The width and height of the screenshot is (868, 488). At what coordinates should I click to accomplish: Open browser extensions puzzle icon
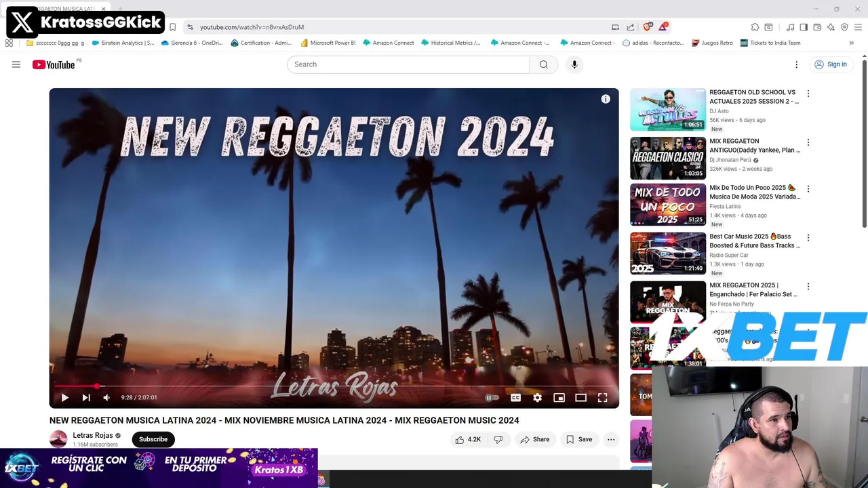[x=755, y=27]
